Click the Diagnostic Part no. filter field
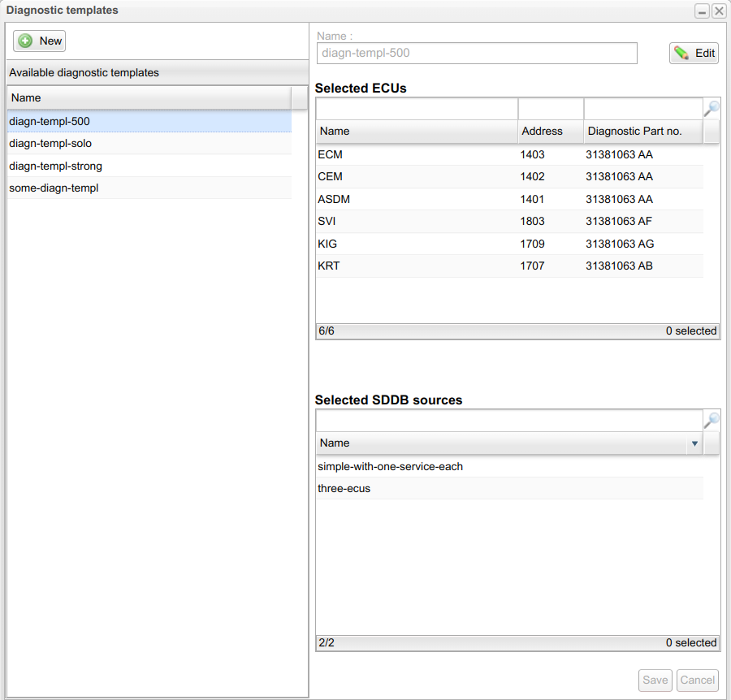Image resolution: width=731 pixels, height=700 pixels. click(642, 109)
